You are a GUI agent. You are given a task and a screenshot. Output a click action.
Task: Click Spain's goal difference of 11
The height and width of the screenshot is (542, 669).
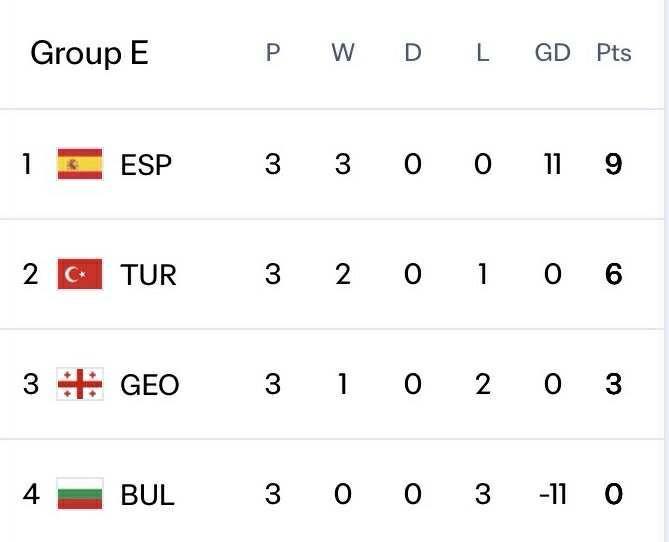552,164
